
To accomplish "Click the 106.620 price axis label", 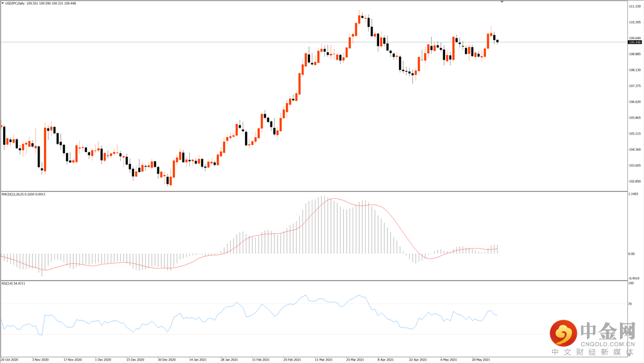I will coord(634,102).
